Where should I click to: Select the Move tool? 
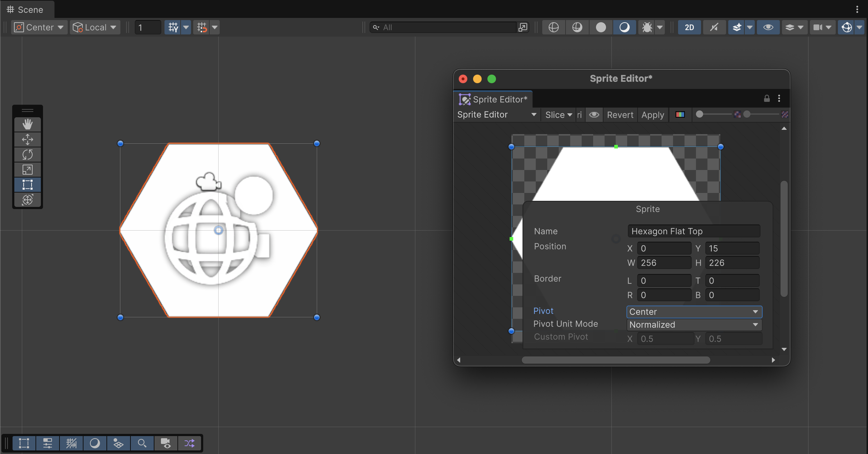pos(28,139)
